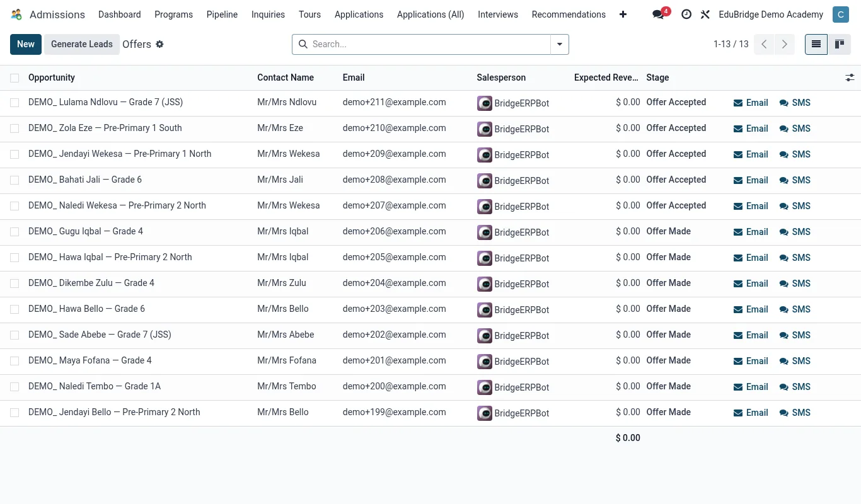
Task: Click the Generate Leads button
Action: (82, 44)
